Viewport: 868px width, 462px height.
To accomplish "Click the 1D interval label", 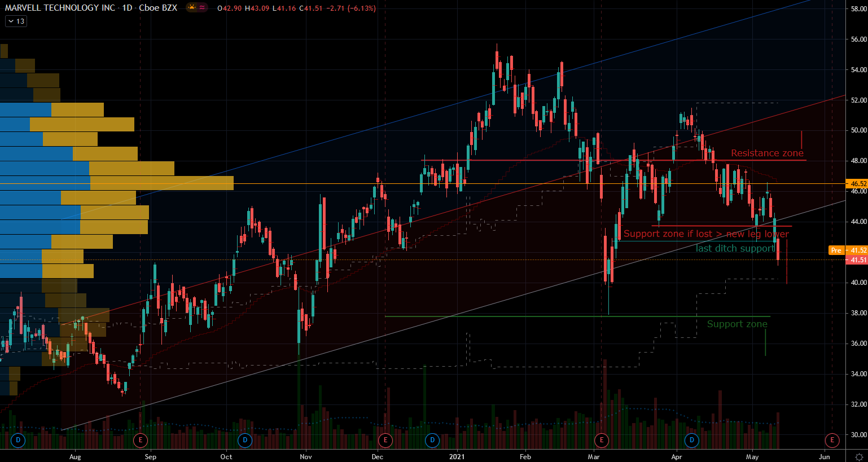I will [x=127, y=8].
